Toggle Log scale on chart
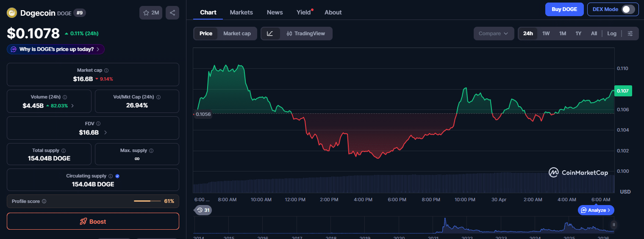 click(612, 34)
